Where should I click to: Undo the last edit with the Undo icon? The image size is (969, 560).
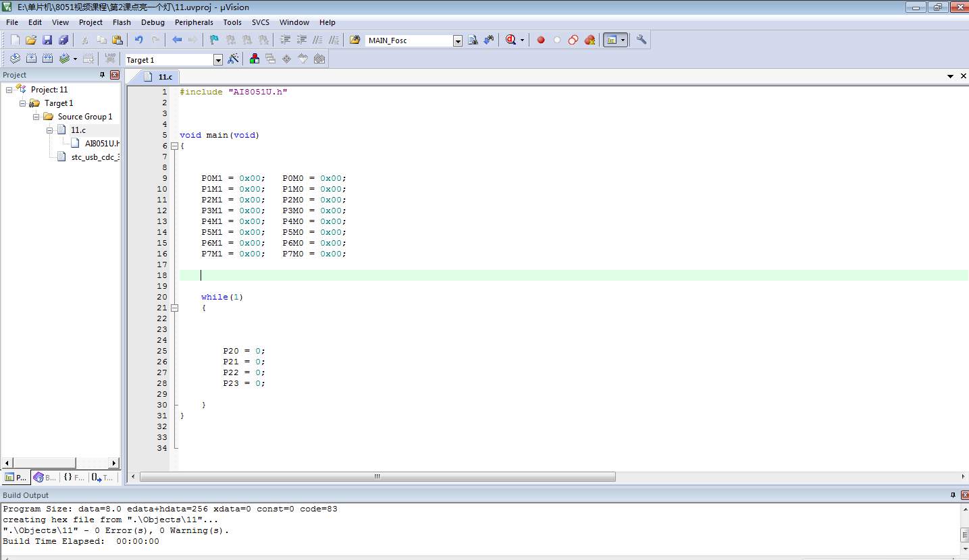pyautogui.click(x=138, y=40)
